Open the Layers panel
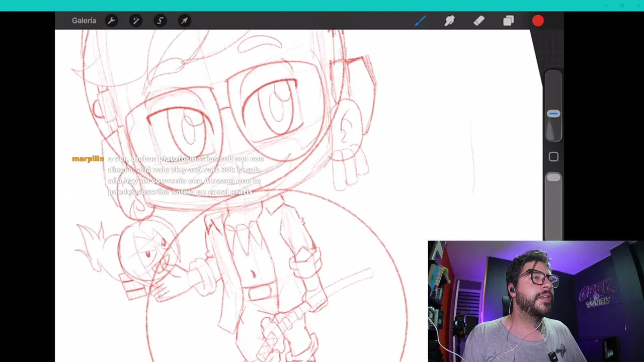This screenshot has width=644, height=362. pyautogui.click(x=508, y=21)
